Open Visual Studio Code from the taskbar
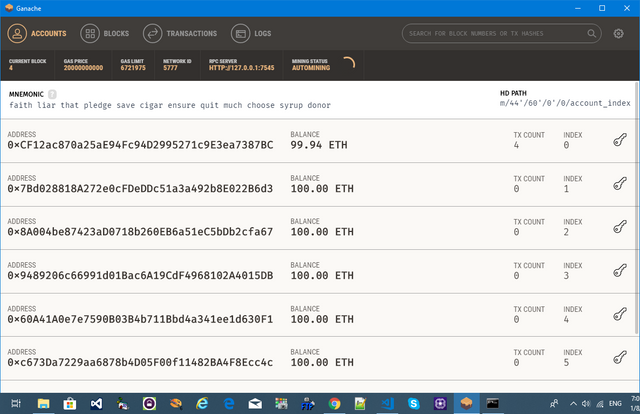The image size is (640, 414). (387, 404)
